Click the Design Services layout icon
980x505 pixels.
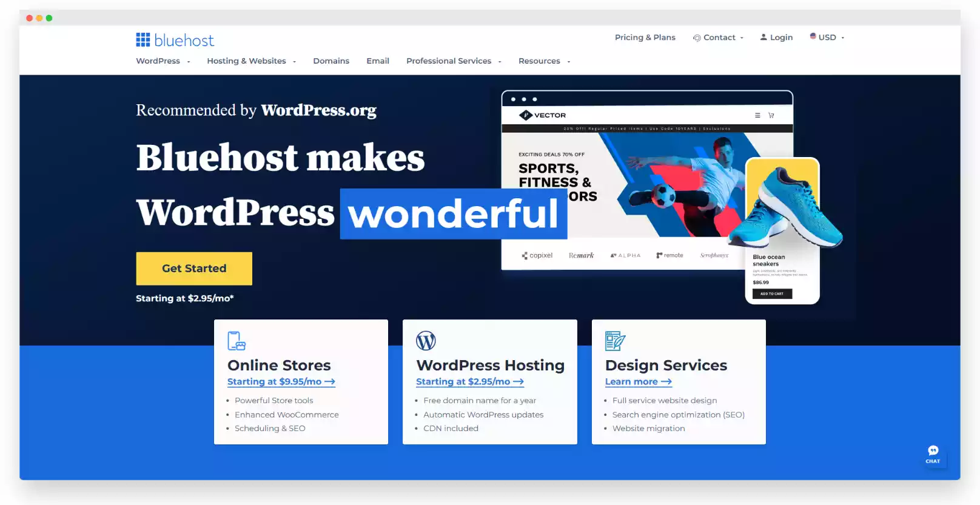(x=615, y=341)
